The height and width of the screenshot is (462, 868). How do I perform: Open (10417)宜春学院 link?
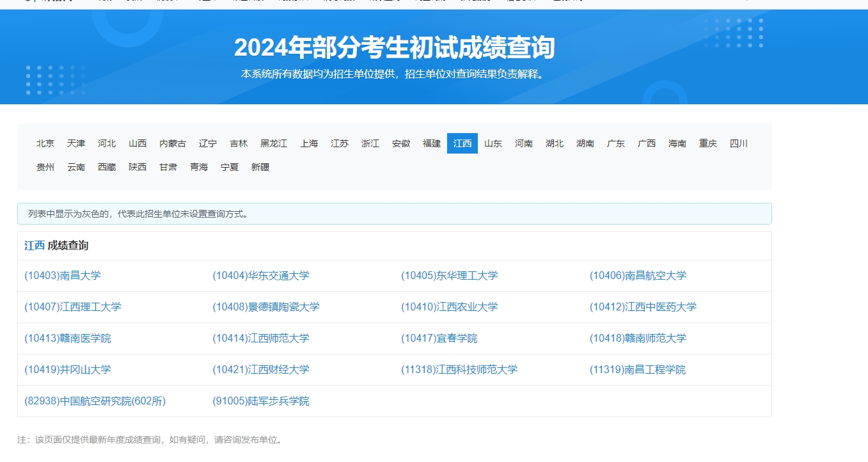pos(439,339)
